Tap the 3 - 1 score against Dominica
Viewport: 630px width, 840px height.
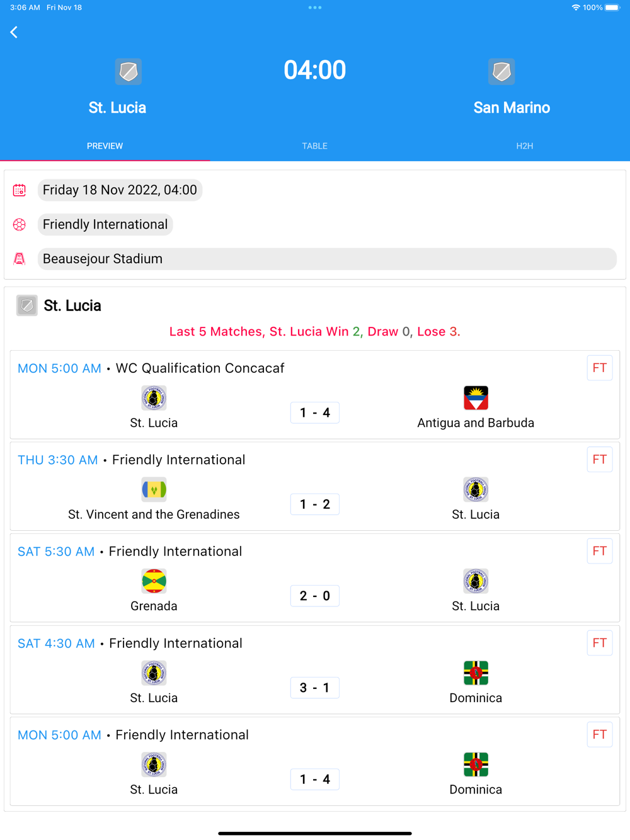(x=314, y=688)
